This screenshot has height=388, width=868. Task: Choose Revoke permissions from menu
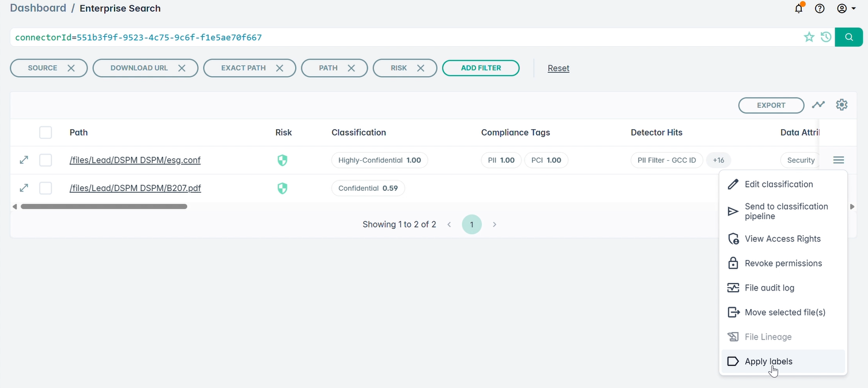pyautogui.click(x=783, y=263)
